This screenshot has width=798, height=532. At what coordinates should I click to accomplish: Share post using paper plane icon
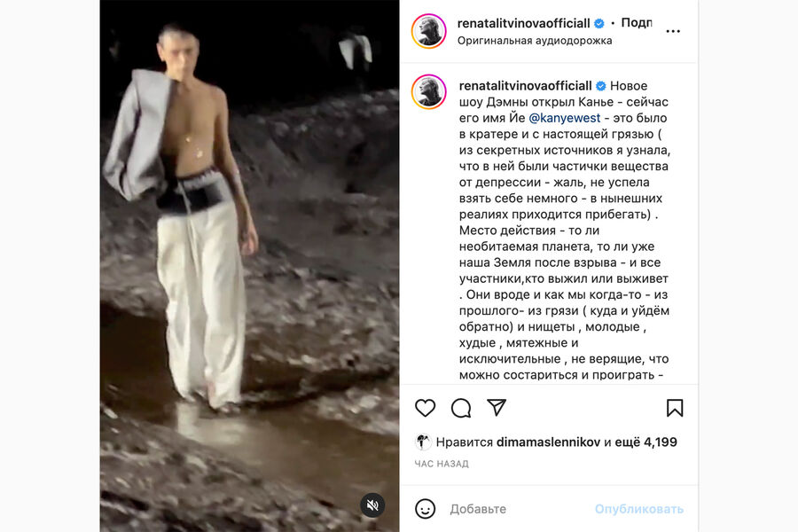(497, 407)
